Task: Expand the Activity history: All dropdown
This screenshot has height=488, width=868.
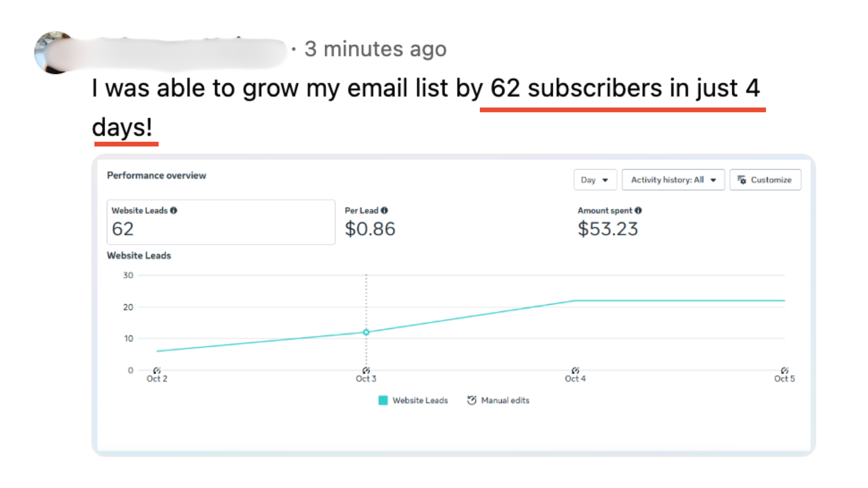Action: coord(673,180)
